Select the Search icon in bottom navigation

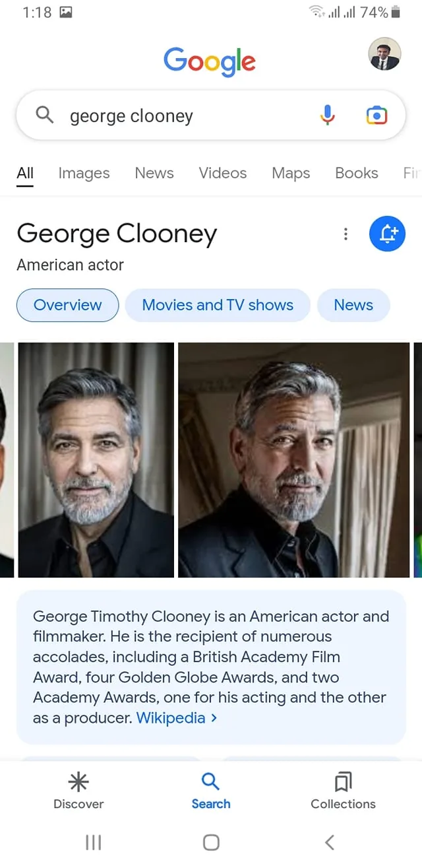click(211, 782)
